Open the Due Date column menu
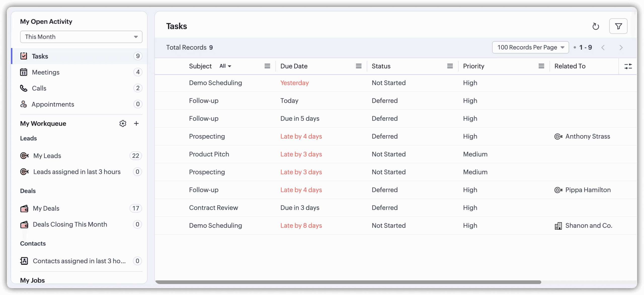 [x=358, y=66]
